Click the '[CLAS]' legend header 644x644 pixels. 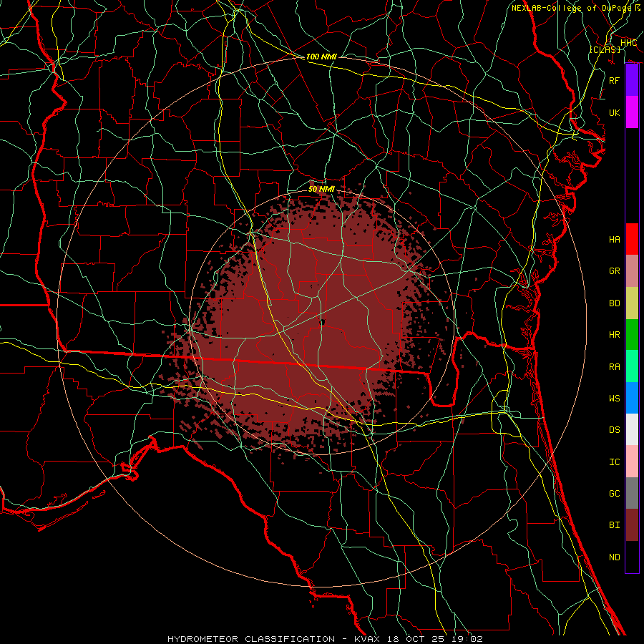(605, 49)
